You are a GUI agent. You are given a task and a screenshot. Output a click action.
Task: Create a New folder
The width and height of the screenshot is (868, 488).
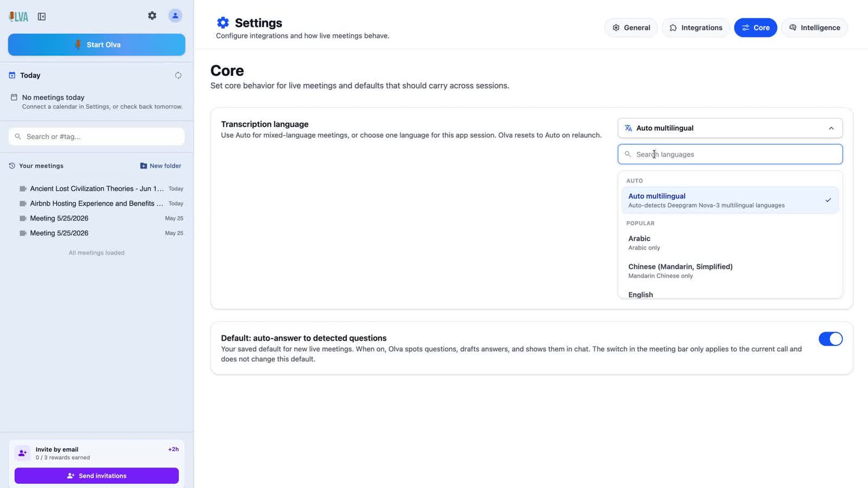click(161, 166)
